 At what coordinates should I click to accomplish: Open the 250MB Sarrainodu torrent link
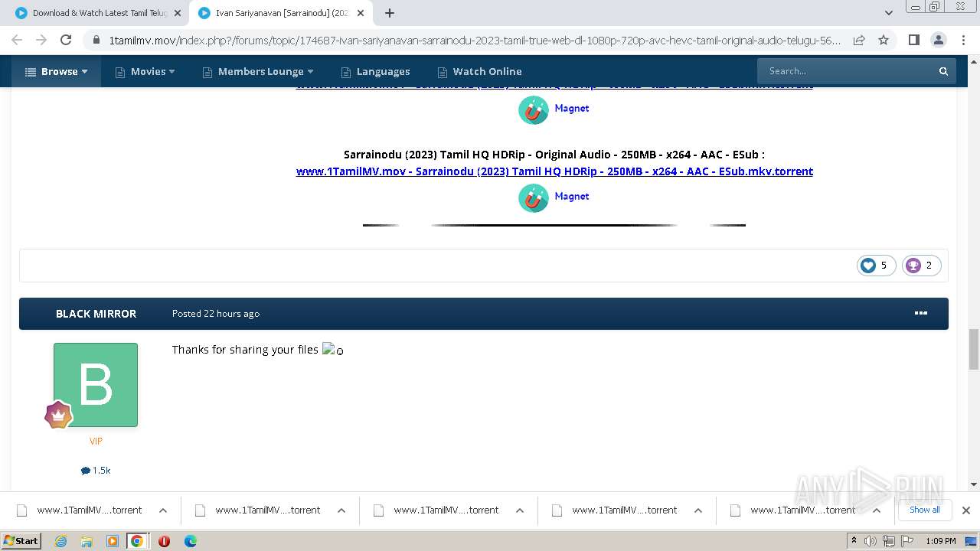tap(554, 171)
